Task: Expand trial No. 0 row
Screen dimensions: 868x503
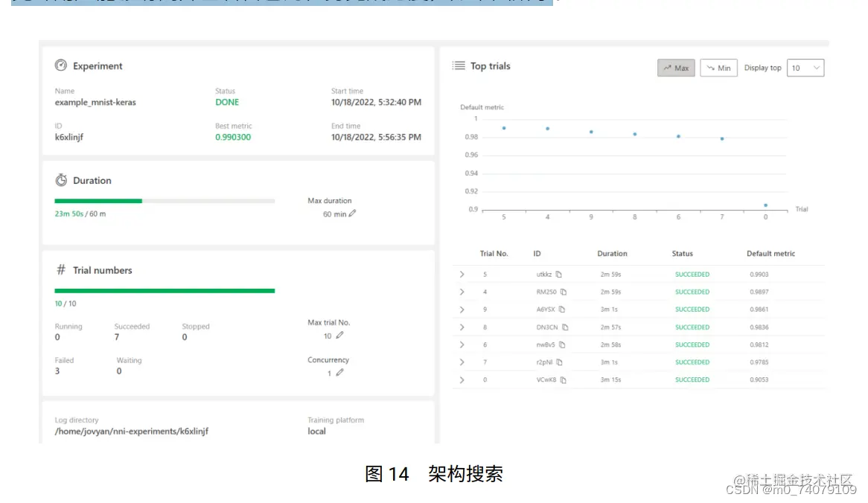Action: (462, 379)
